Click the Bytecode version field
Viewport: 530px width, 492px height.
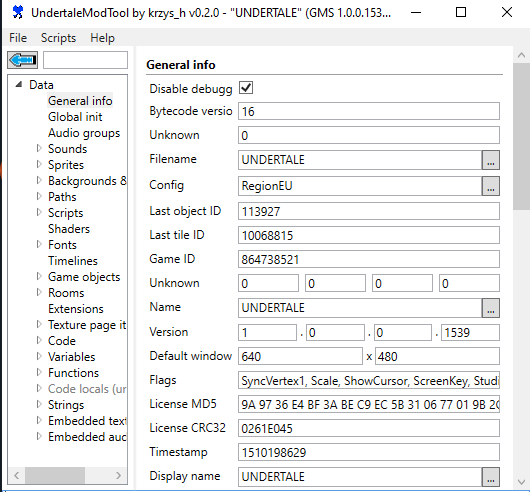click(x=369, y=111)
